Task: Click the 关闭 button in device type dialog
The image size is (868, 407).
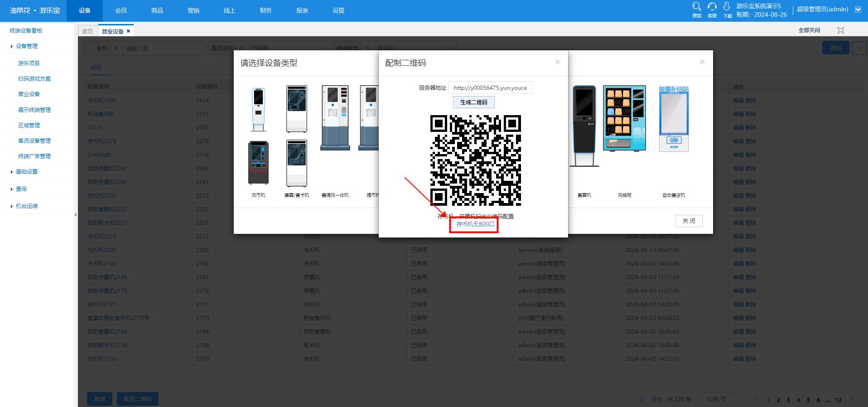Action: pyautogui.click(x=689, y=221)
